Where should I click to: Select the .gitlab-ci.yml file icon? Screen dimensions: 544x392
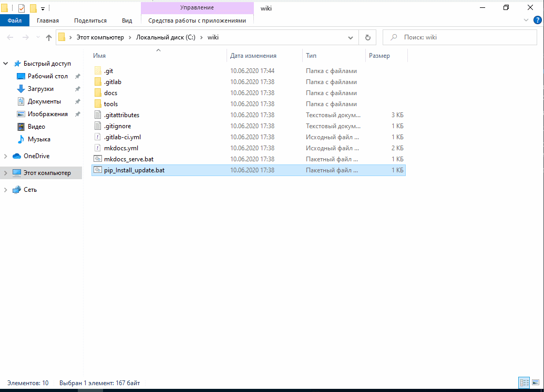[x=97, y=137]
